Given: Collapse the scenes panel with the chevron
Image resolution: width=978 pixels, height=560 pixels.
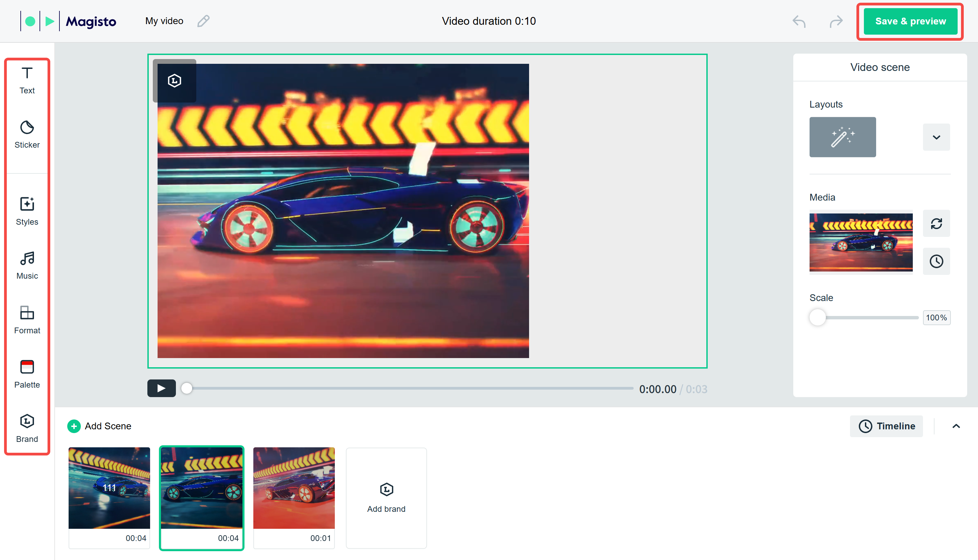Looking at the screenshot, I should tap(957, 426).
